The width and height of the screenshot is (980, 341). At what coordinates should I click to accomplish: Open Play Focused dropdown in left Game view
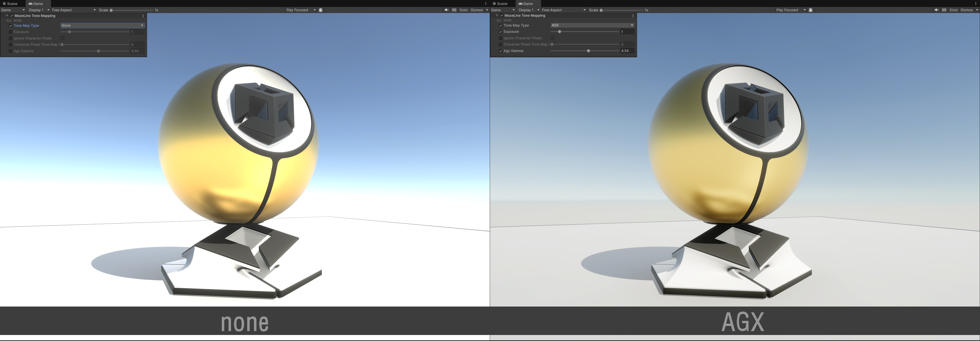pyautogui.click(x=300, y=10)
